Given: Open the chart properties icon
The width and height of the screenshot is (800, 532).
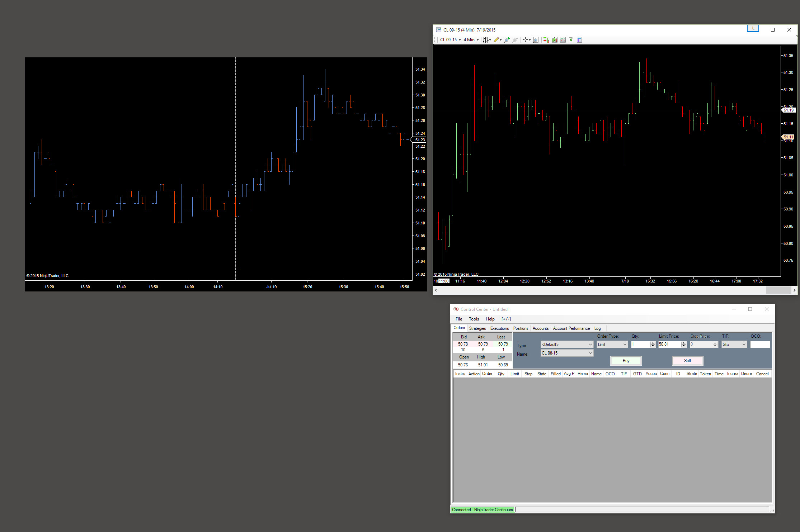Looking at the screenshot, I should click(579, 40).
